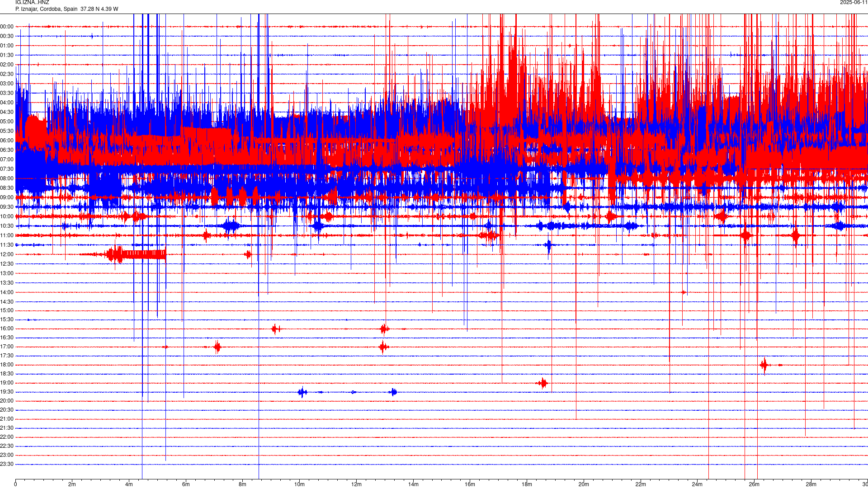
Task: Select the 02:30 time row label
Action: pyautogui.click(x=7, y=74)
